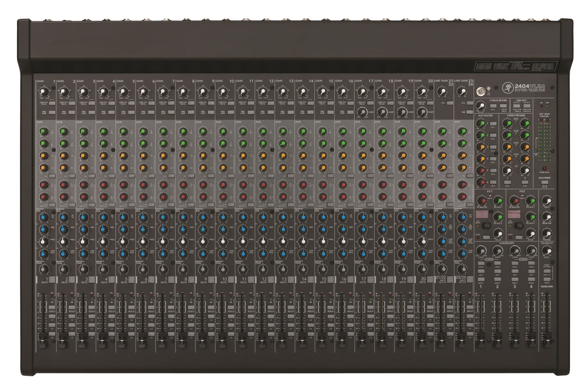Set the TALKBACK LEVEL knob
Image resolution: width=588 pixels, height=390 pixels.
click(547, 251)
